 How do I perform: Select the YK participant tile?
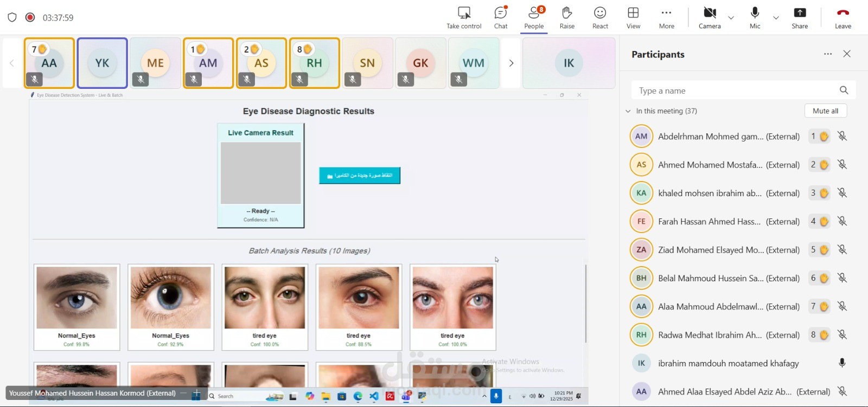click(x=103, y=63)
